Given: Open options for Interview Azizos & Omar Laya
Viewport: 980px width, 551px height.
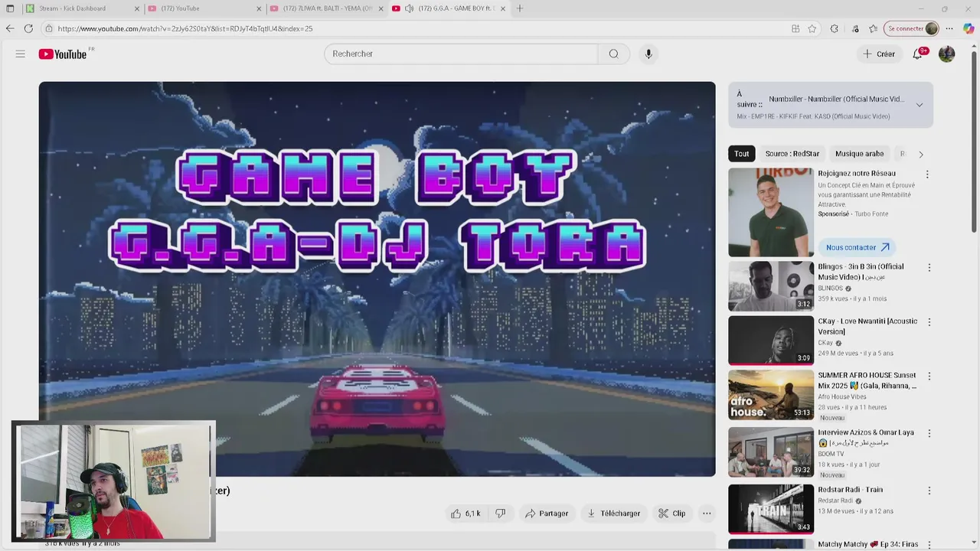Looking at the screenshot, I should (x=929, y=433).
